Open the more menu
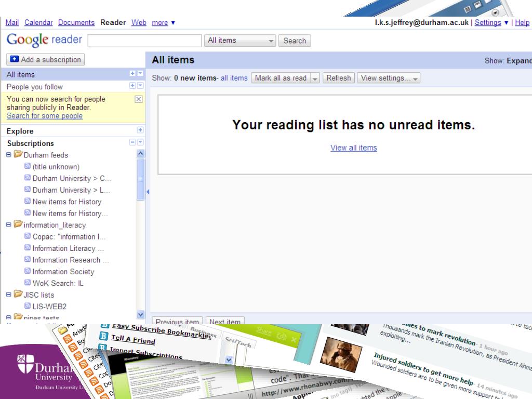532x399 pixels. click(163, 22)
